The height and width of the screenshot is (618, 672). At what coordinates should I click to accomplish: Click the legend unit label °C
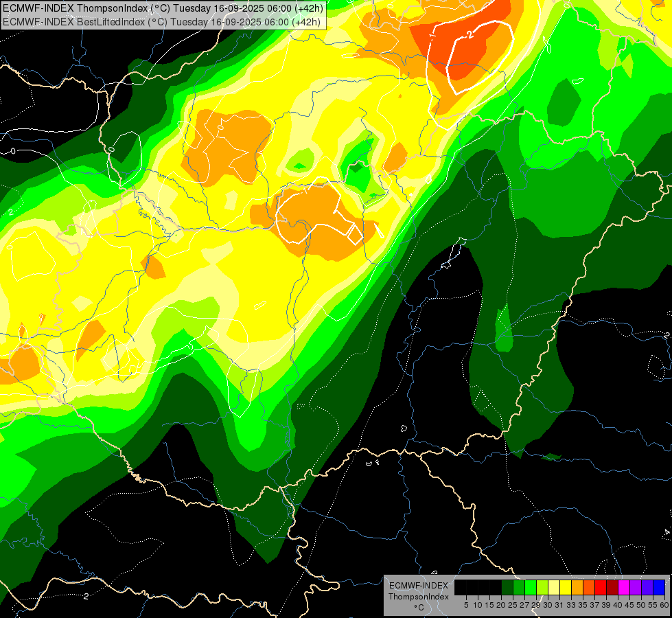click(x=419, y=608)
